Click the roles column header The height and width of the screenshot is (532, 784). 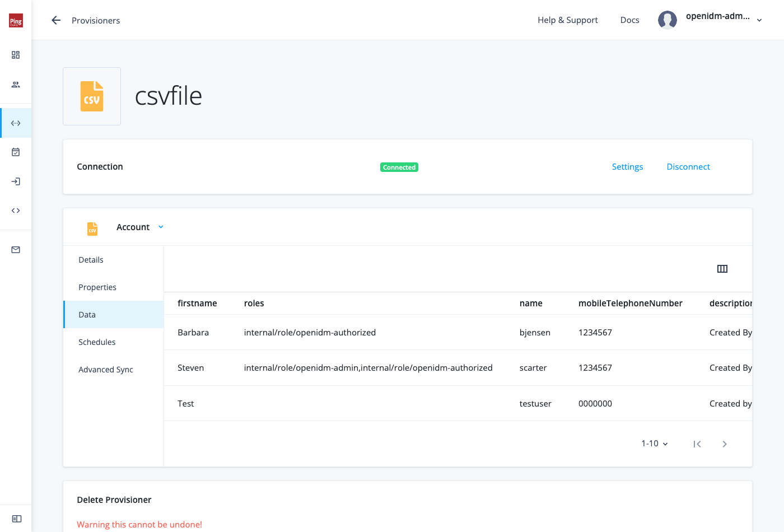tap(254, 304)
